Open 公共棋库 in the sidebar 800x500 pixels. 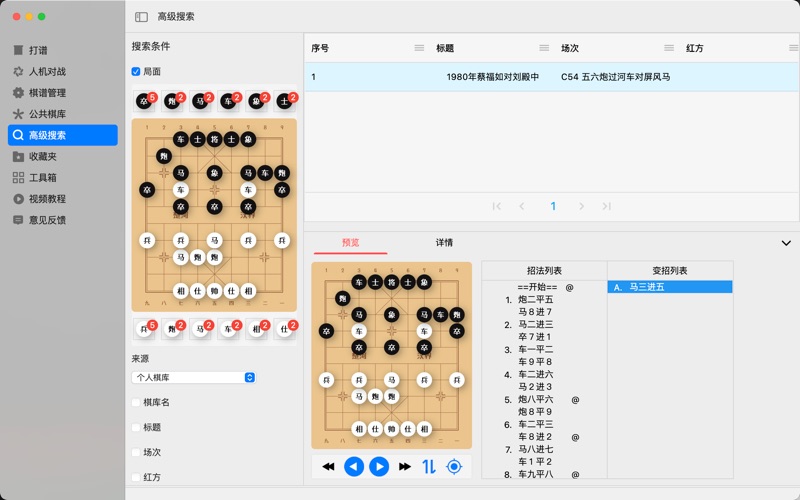click(63, 114)
